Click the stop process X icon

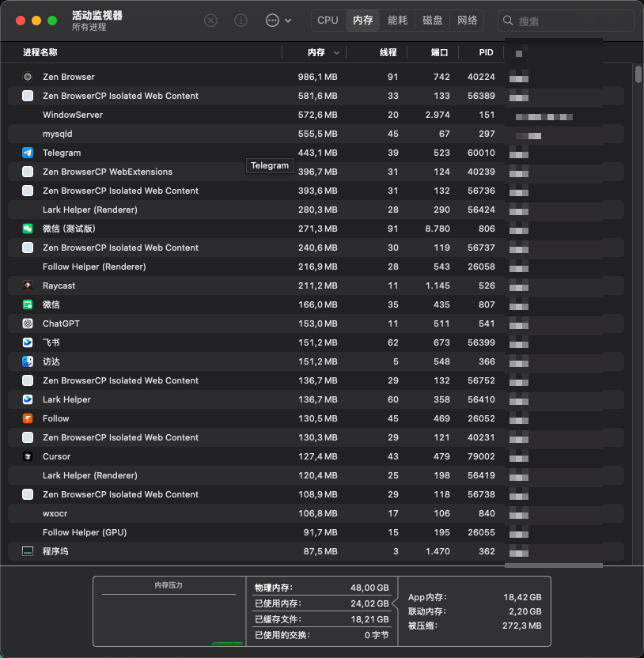pos(210,20)
